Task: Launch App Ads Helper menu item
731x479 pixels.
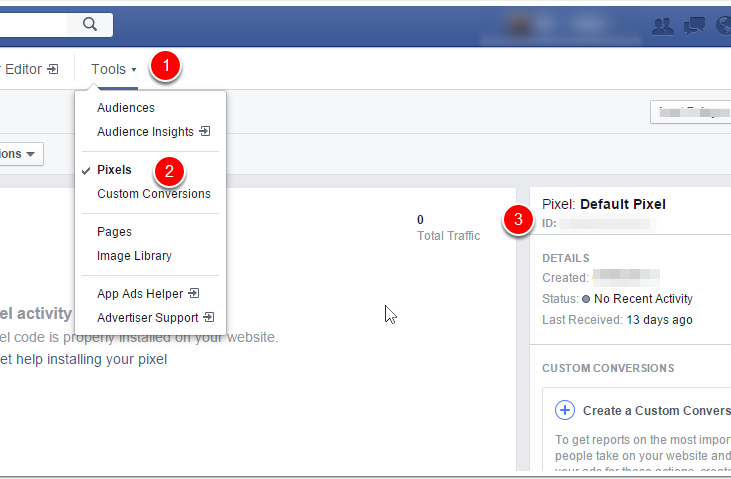Action: pos(148,294)
